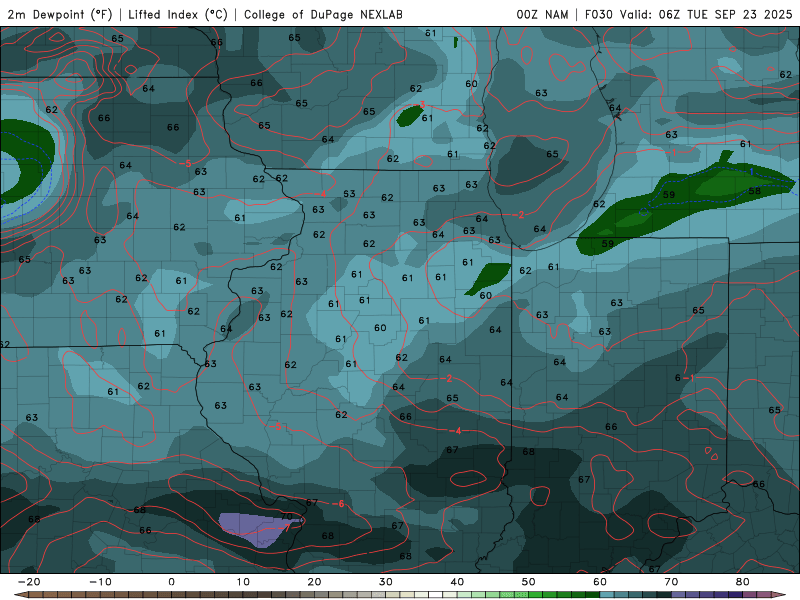This screenshot has height=600, width=800.
Task: Click the 10 label on the color scale
Action: 243,582
